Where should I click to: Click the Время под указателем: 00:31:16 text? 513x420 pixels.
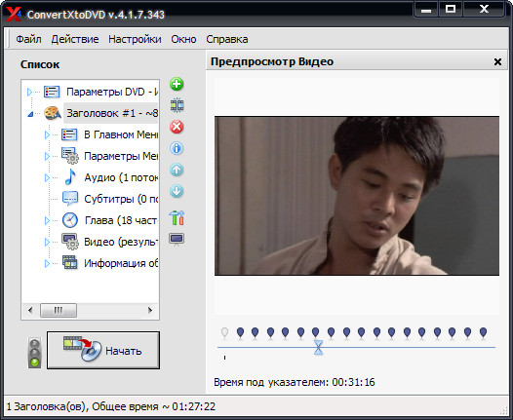[295, 382]
